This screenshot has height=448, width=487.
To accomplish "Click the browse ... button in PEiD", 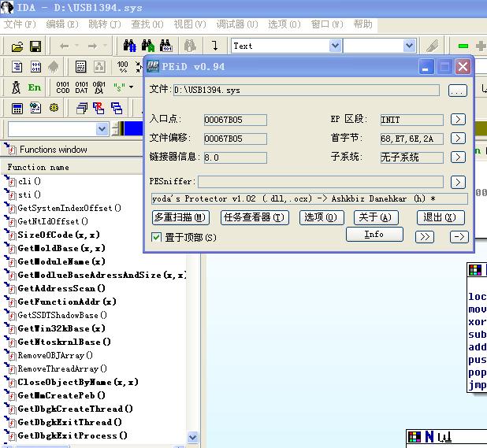I will tap(458, 91).
